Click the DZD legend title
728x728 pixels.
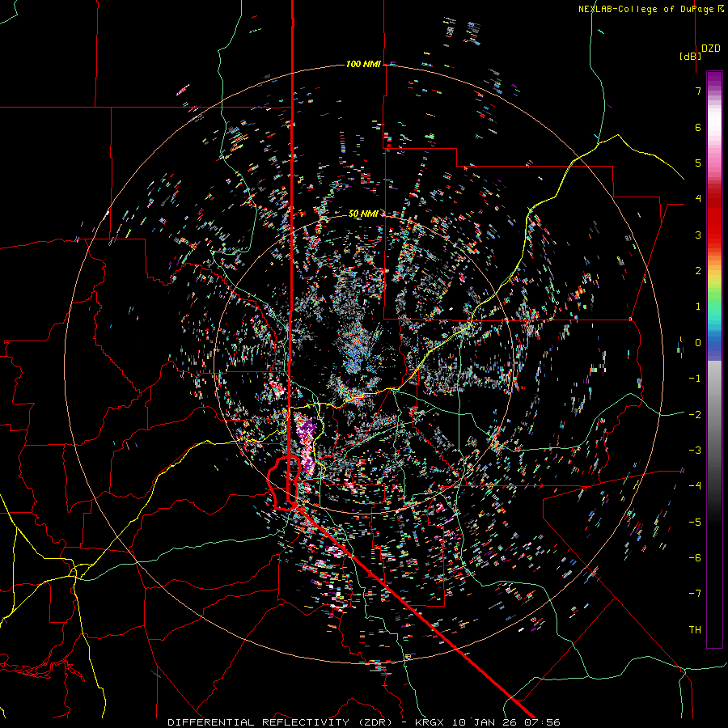[x=711, y=49]
